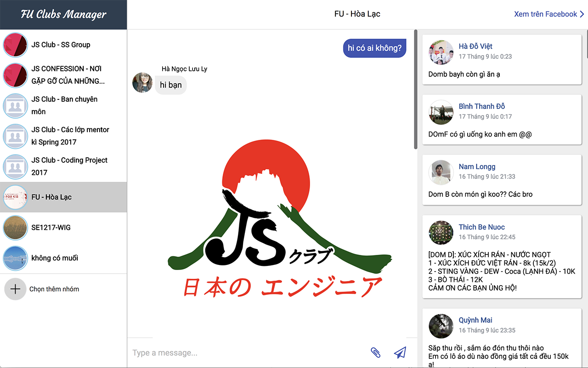Select the JS Club - Ban chuyên môn avatar
The image size is (588, 368).
[16, 105]
